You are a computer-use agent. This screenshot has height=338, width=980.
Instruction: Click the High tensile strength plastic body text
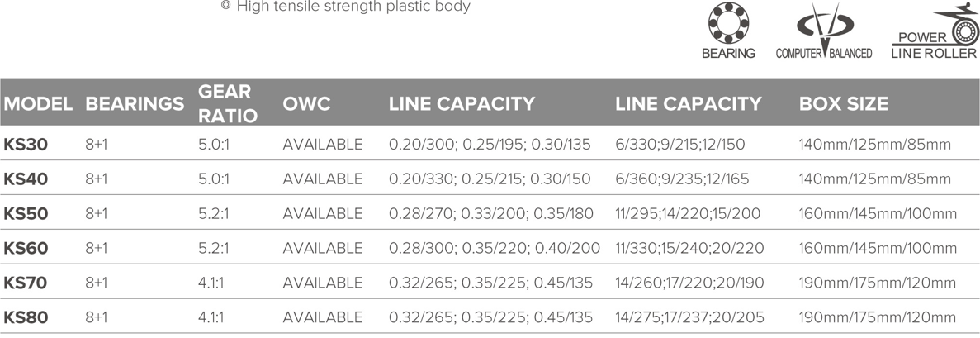coord(346,7)
